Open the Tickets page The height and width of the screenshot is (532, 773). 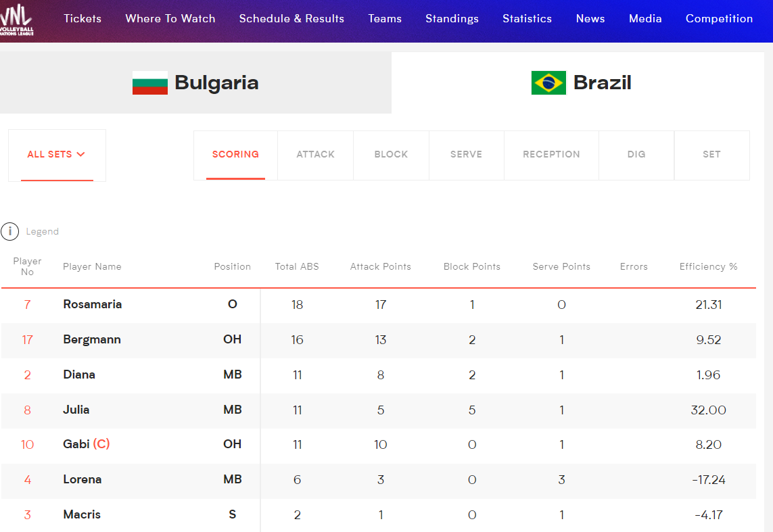tap(83, 19)
